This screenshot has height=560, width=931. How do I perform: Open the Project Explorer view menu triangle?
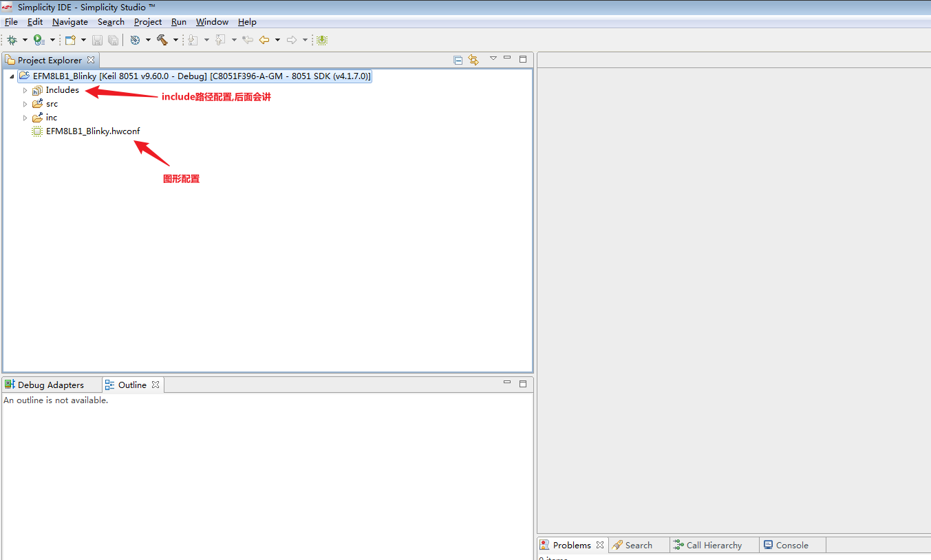click(493, 60)
